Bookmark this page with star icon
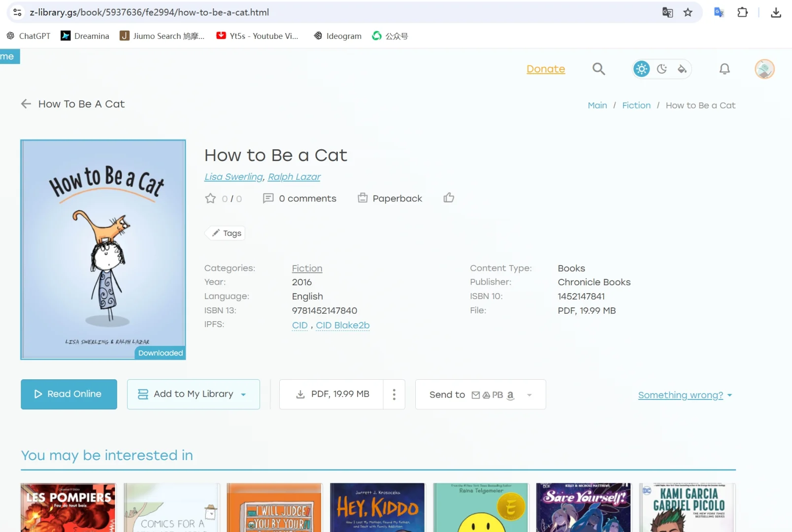 688,12
